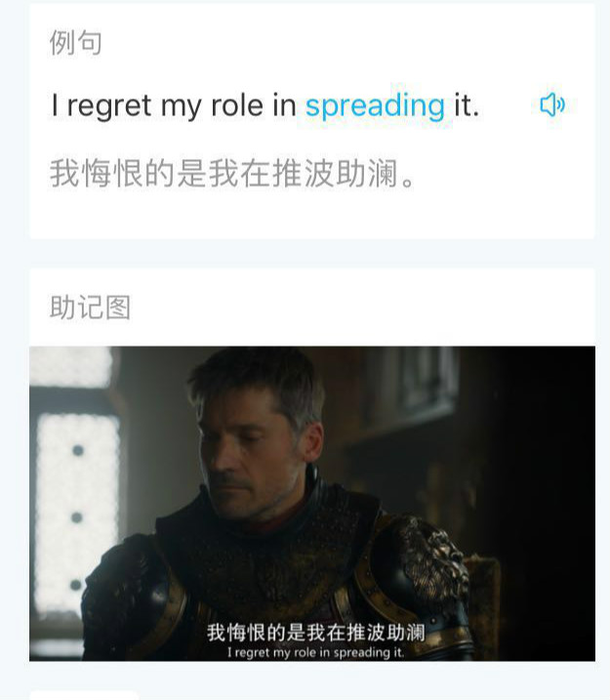
Task: Tap the word "role" in the sentence
Action: pos(237,105)
